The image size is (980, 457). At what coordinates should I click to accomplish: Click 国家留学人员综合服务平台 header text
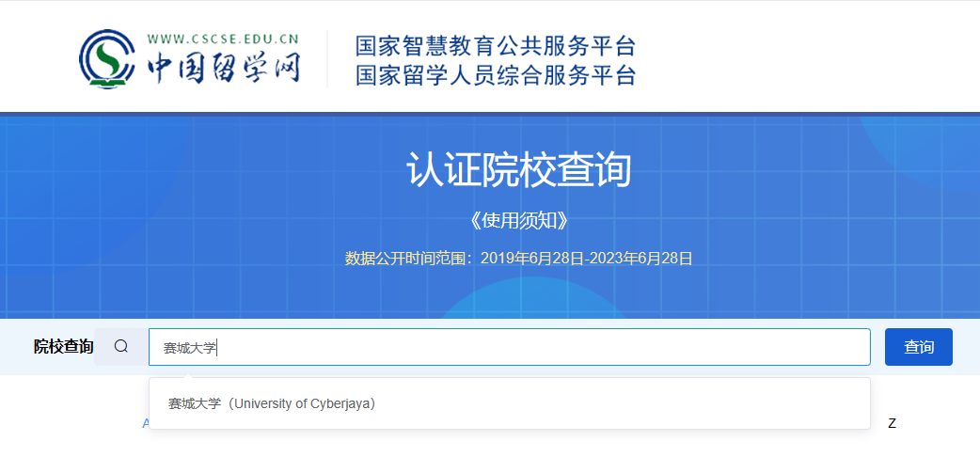(496, 75)
